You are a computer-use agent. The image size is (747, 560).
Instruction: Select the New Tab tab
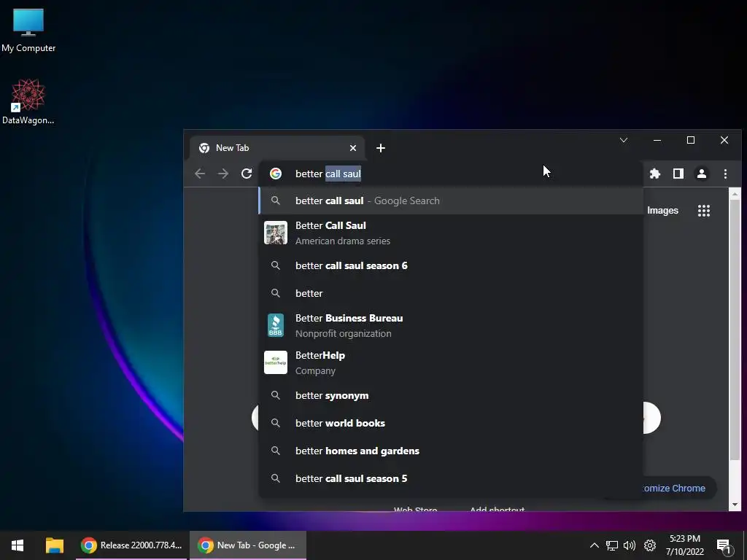277,148
